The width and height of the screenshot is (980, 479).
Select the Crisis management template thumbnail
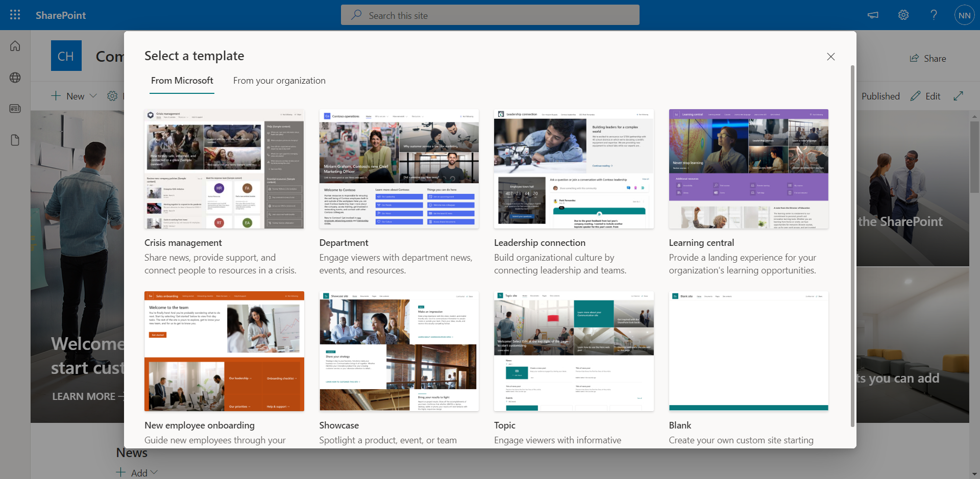click(224, 169)
